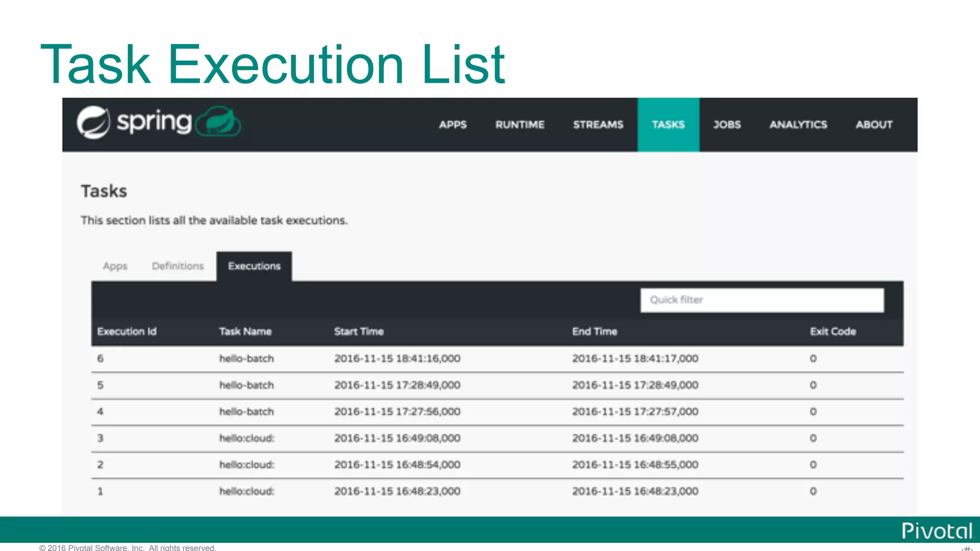Select the Executions tab
This screenshot has height=551, width=980.
[254, 266]
